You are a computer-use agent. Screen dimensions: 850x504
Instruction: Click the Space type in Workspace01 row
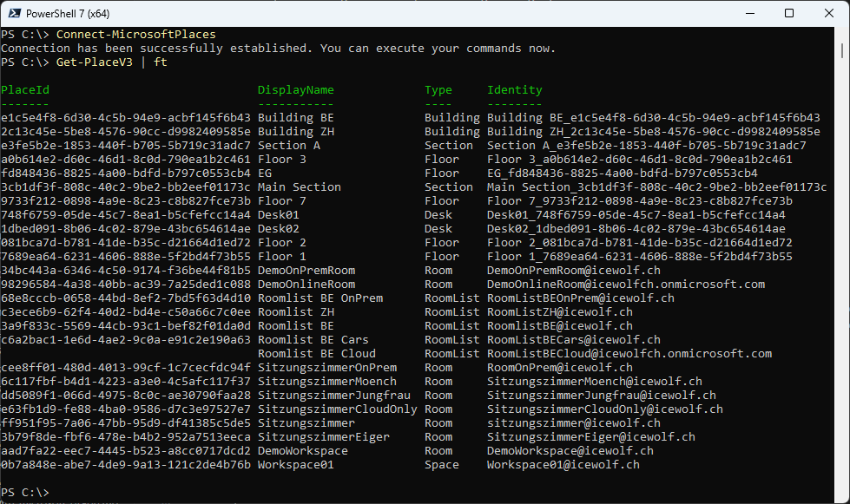442,465
